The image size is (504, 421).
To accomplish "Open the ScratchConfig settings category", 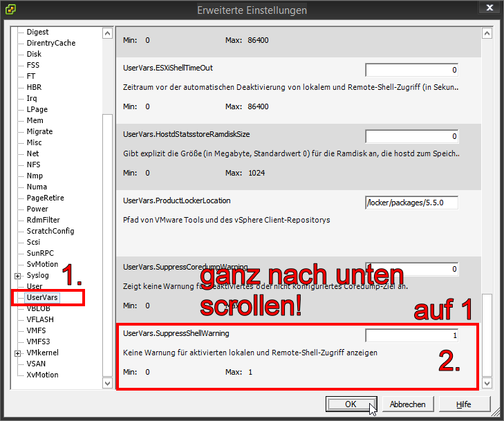I will [x=50, y=231].
